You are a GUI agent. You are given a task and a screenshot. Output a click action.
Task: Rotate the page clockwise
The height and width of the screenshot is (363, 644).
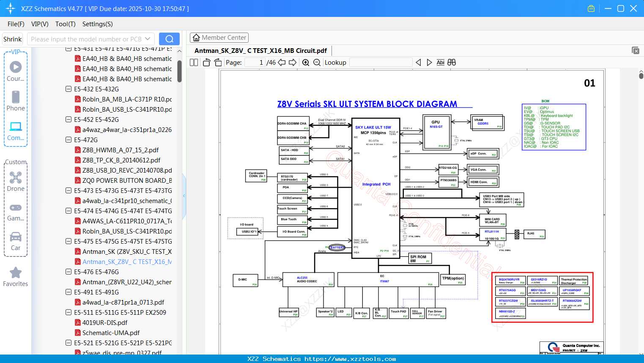click(x=218, y=63)
